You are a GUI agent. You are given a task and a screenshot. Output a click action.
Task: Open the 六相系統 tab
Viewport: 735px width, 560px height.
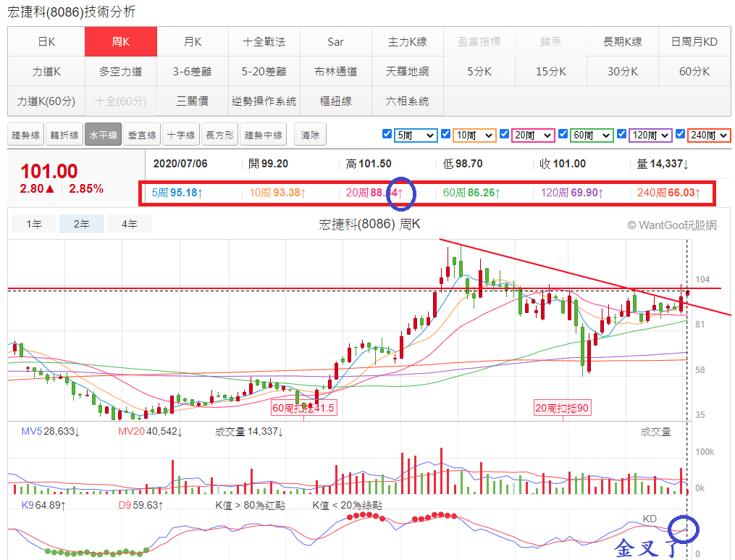tap(408, 101)
